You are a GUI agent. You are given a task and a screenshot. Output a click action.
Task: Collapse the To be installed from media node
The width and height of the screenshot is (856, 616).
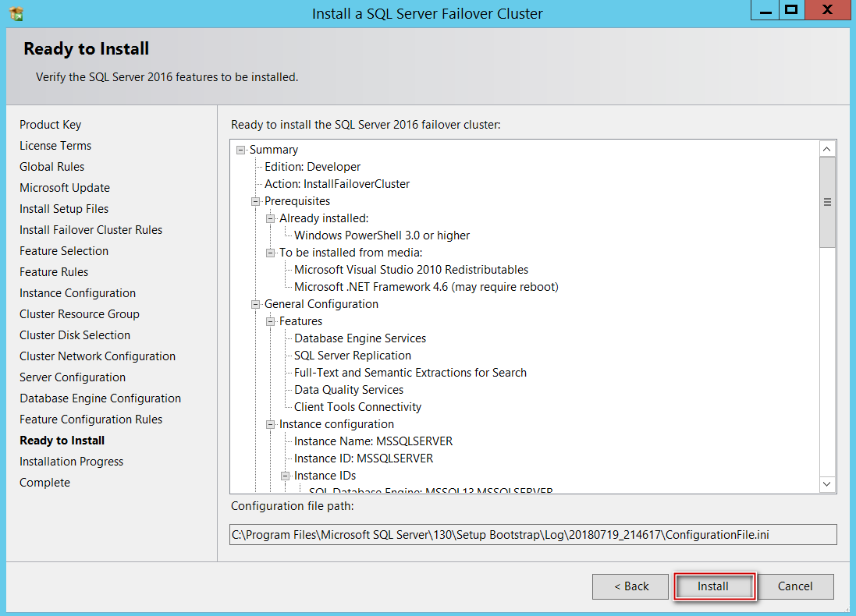click(270, 253)
